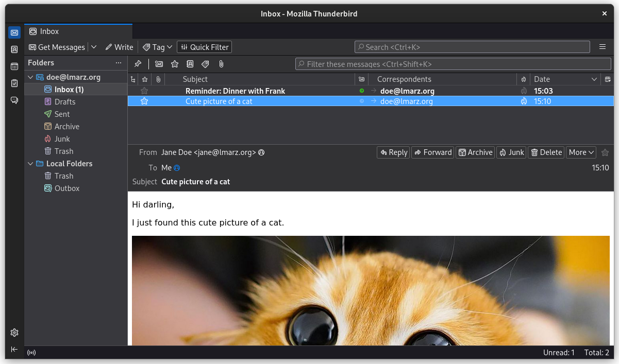Image resolution: width=619 pixels, height=364 pixels.
Task: Open the Reminder: Dinner with Frank email
Action: click(x=371, y=91)
